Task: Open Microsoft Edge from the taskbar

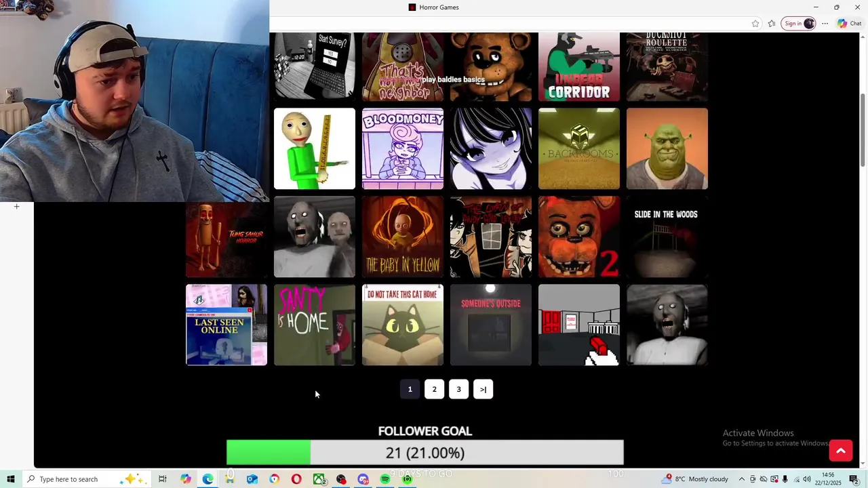Action: [208, 479]
